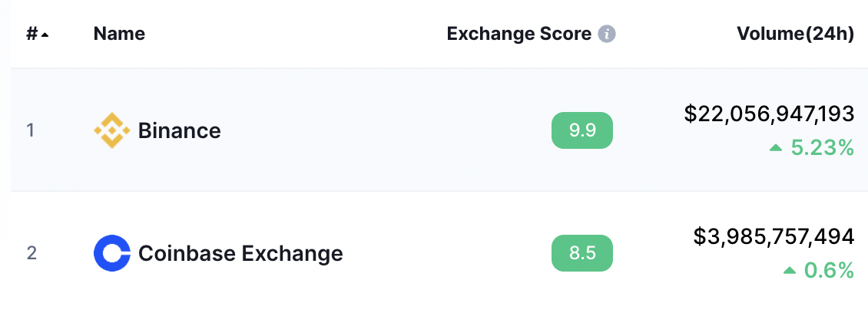This screenshot has height=313, width=868.
Task: Click rank number 2 in the Coinbase row
Action: click(x=31, y=253)
